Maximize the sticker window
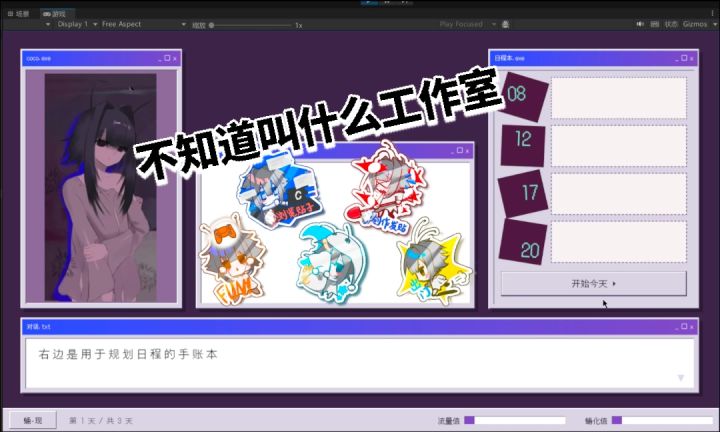This screenshot has width=720, height=432. coord(460,150)
